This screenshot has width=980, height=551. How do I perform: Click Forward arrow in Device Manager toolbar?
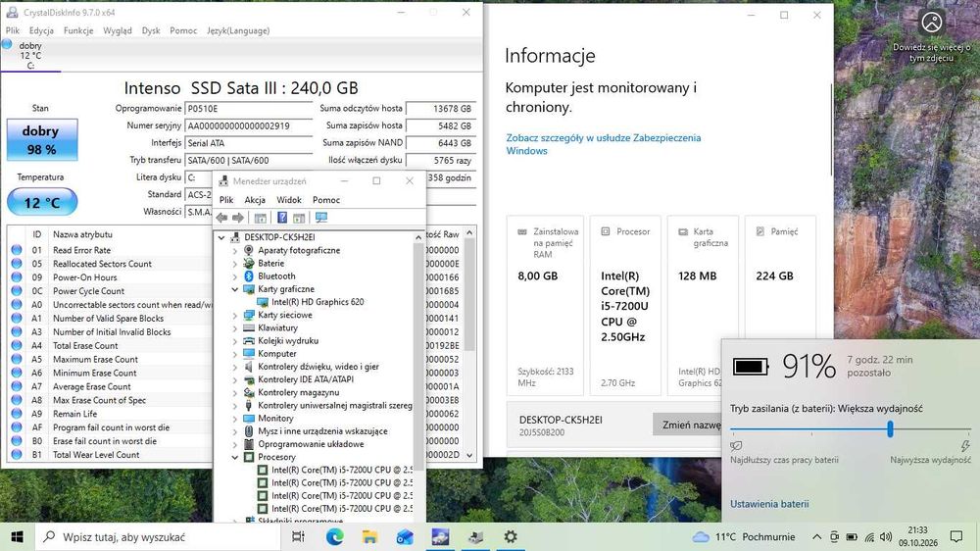(x=238, y=218)
